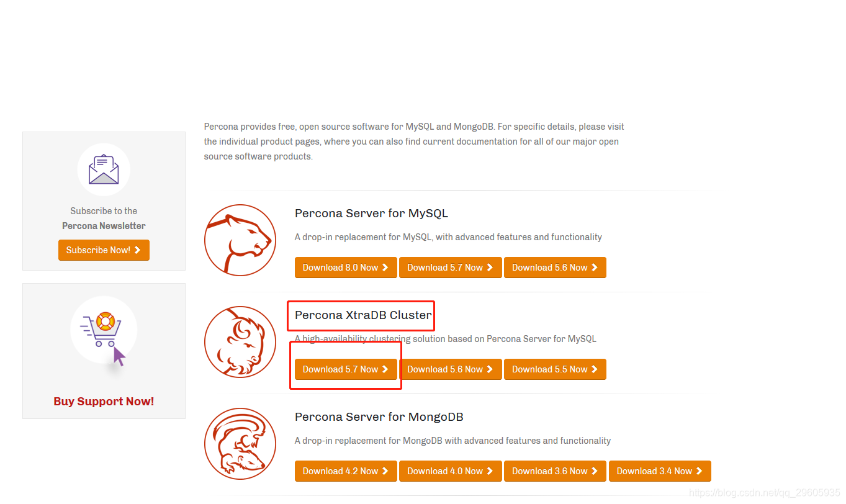
Task: Click the Percona Server for MongoDB mongoose logo
Action: 240,444
